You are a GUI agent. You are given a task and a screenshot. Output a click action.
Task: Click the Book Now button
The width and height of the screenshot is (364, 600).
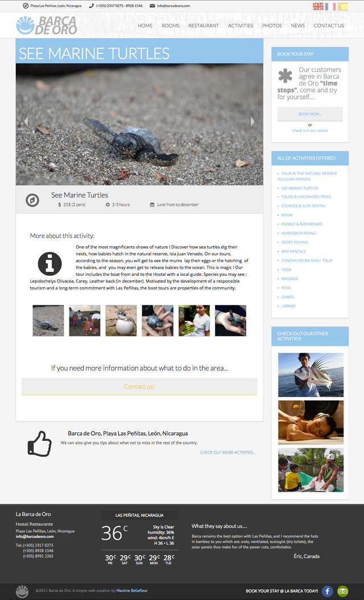click(x=310, y=114)
